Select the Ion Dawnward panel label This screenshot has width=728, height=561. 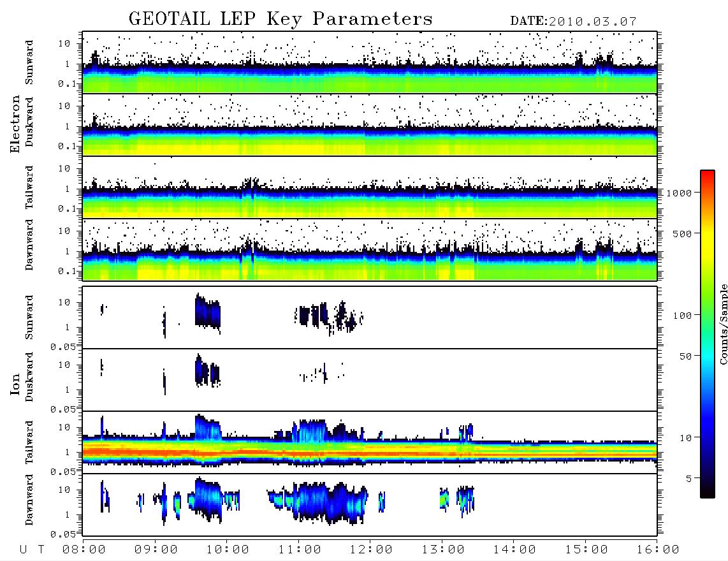pos(29,500)
